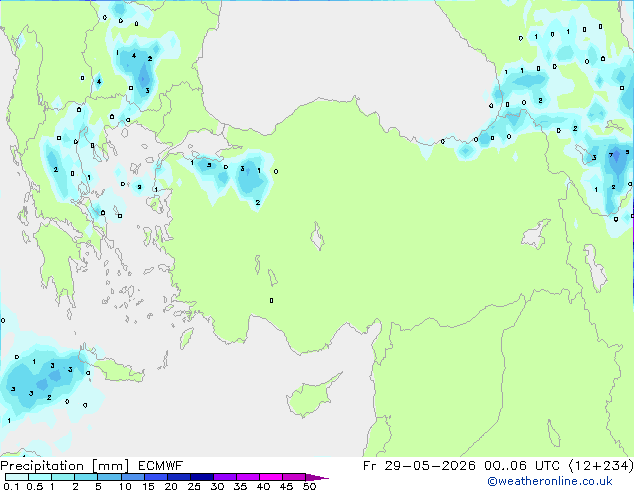Screen dimensions: 634x490
Task: Click the legend swatch between 2 and 5
Action: click(86, 477)
